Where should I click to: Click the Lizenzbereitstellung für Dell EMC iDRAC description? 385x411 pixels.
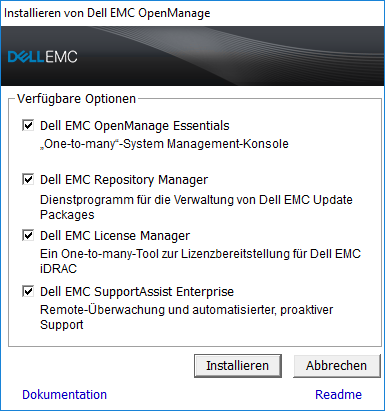tap(200, 261)
